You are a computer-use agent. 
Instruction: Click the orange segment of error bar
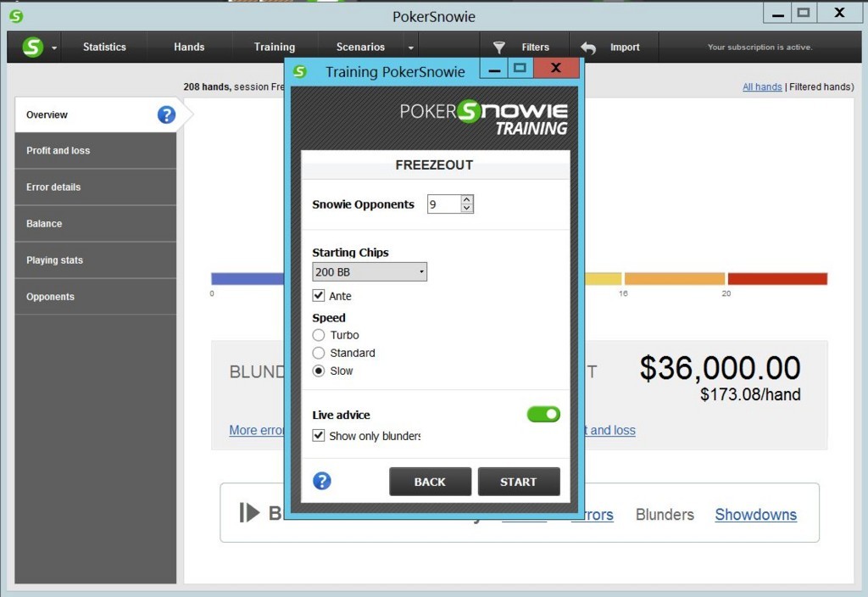pos(674,278)
